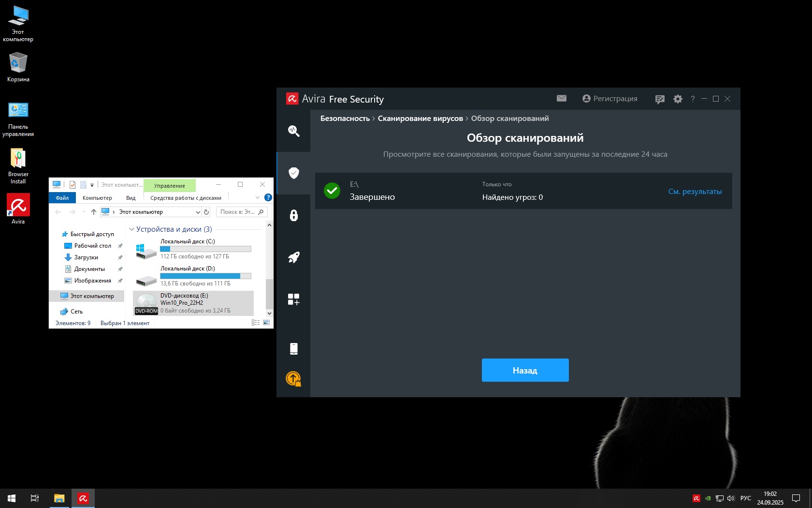Click the Назад button
This screenshot has height=508, width=812.
coord(525,370)
